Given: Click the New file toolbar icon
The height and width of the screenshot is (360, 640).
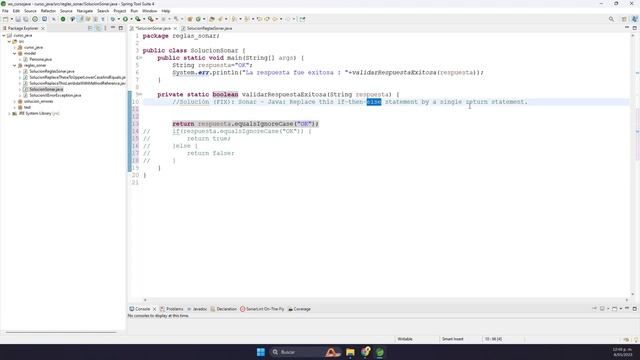Looking at the screenshot, I should point(6,19).
